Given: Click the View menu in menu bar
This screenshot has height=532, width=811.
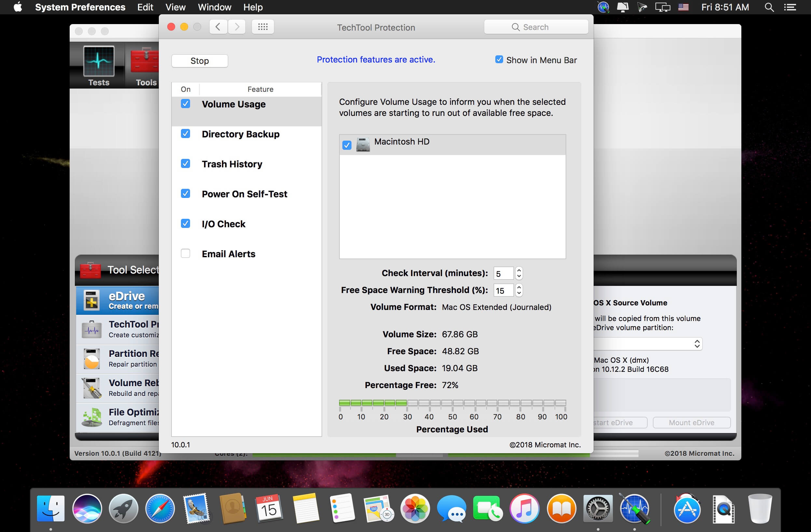Looking at the screenshot, I should pos(175,7).
